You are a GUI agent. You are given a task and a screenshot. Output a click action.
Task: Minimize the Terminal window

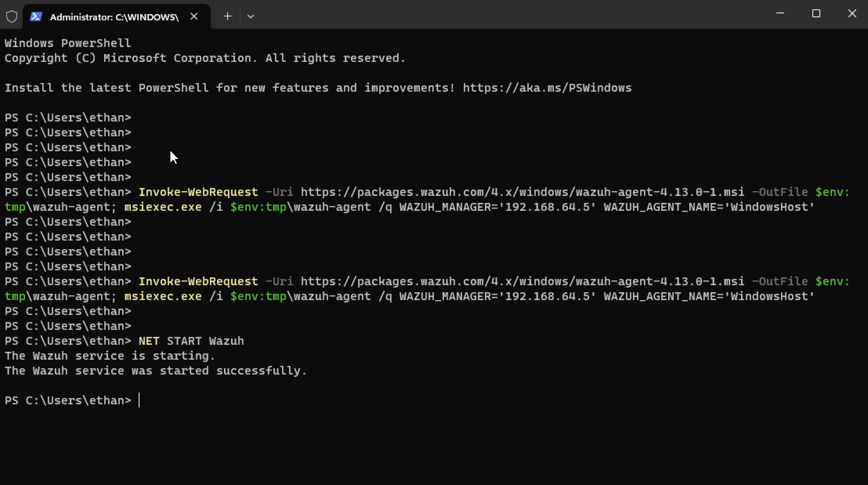pyautogui.click(x=780, y=14)
